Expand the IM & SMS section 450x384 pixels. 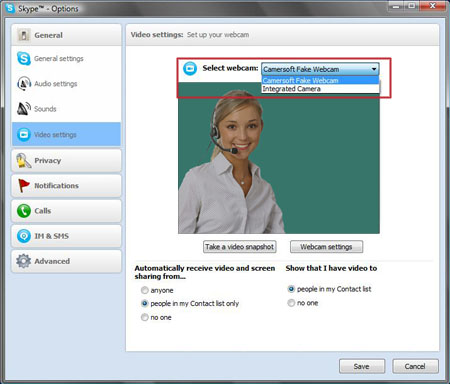point(66,236)
